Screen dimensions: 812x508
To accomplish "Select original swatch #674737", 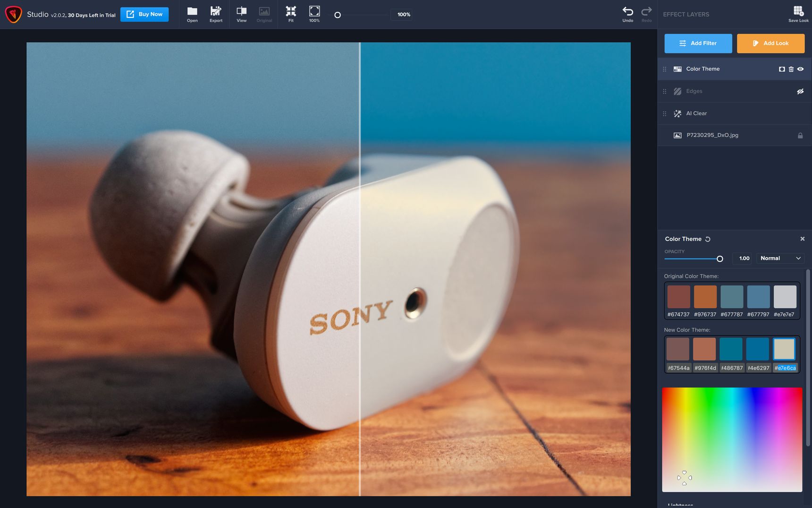I will pos(678,297).
